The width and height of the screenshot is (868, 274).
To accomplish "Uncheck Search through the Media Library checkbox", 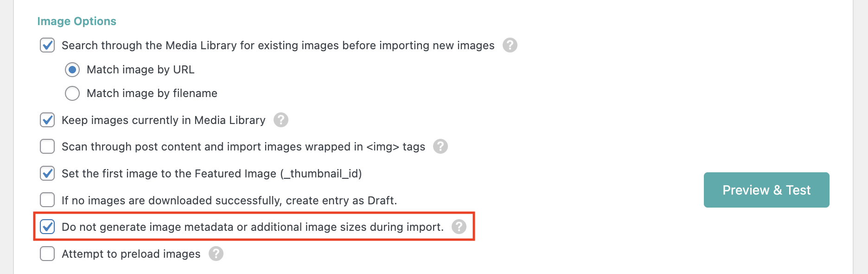I will click(x=47, y=45).
